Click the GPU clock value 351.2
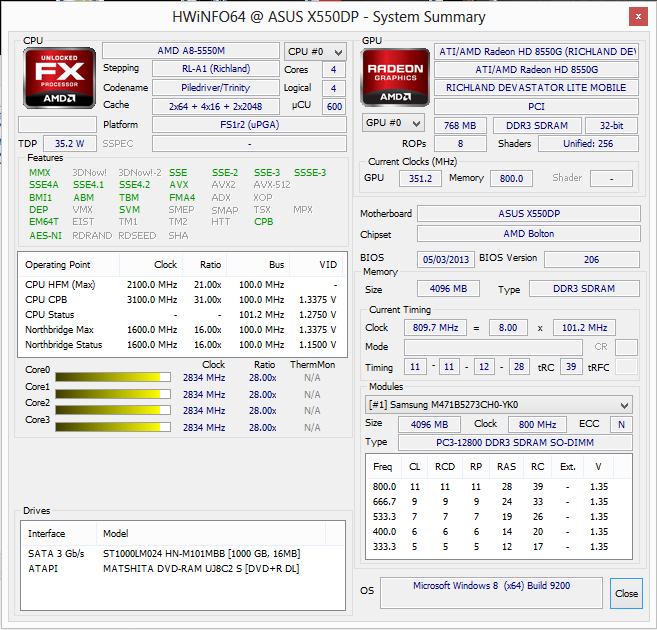The width and height of the screenshot is (657, 630). point(420,178)
